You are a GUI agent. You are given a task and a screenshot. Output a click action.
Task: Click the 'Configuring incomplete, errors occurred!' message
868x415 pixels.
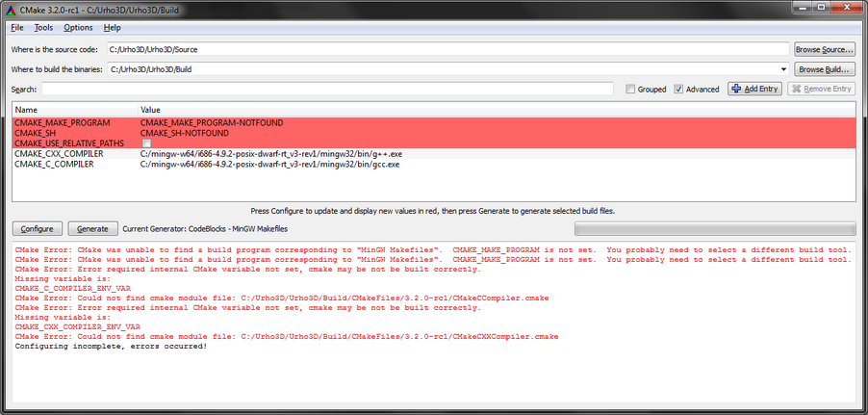tap(112, 347)
